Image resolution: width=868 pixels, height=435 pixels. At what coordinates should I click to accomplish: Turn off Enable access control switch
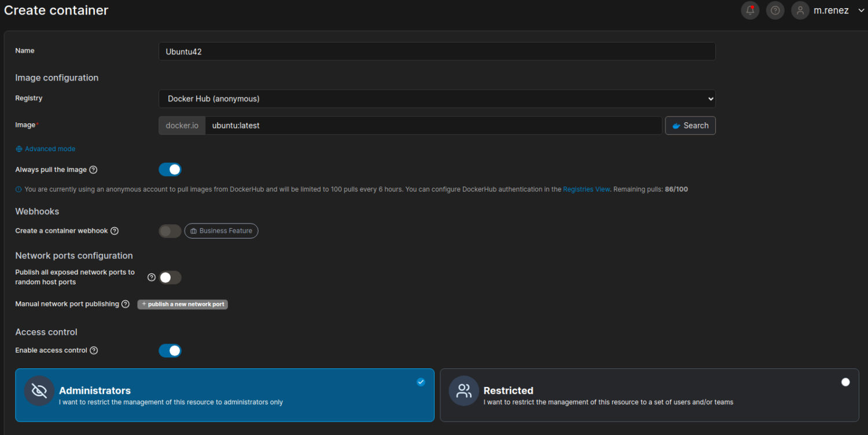170,350
